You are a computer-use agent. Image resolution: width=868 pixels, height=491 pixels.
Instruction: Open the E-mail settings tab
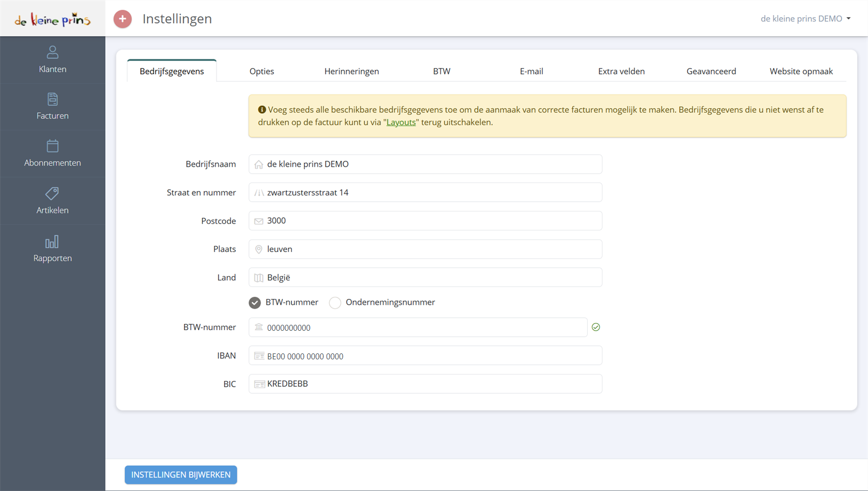pos(531,71)
